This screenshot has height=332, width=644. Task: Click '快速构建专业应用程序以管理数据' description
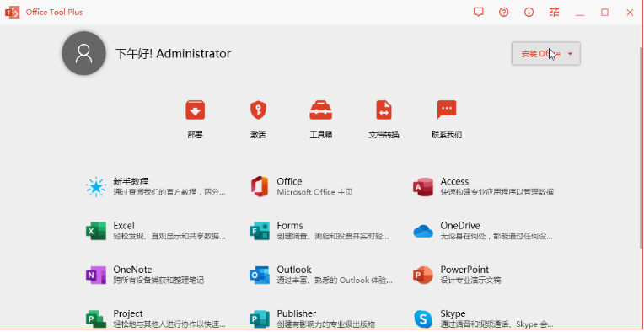point(497,192)
